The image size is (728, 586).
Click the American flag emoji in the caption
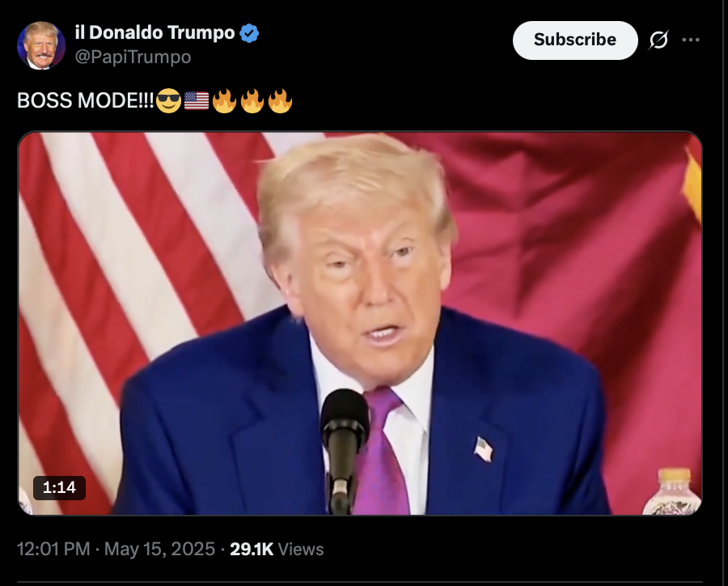pos(197,101)
